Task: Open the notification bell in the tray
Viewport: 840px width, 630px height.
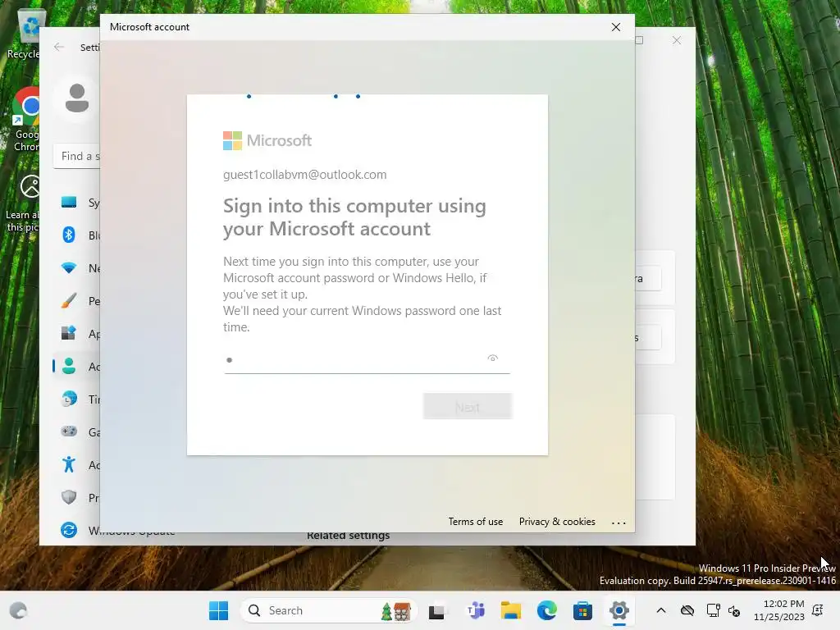Action: (x=818, y=610)
